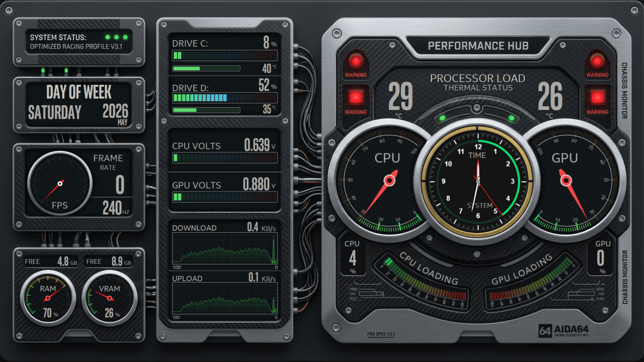Click the THERMAL STATUS label

point(478,88)
